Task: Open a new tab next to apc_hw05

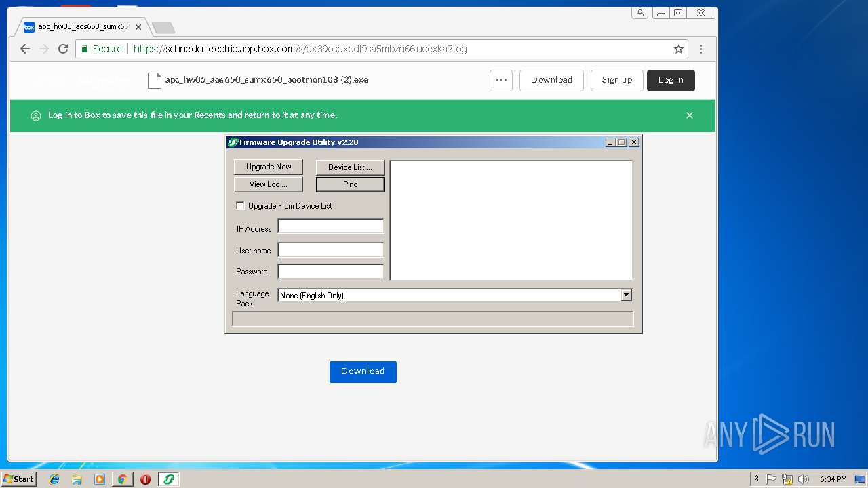Action: tap(163, 27)
